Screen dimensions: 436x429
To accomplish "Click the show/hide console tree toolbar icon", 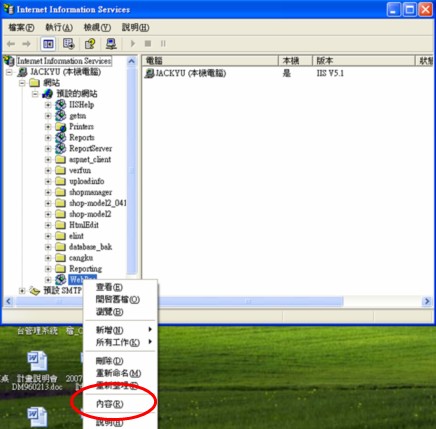I will [48, 44].
